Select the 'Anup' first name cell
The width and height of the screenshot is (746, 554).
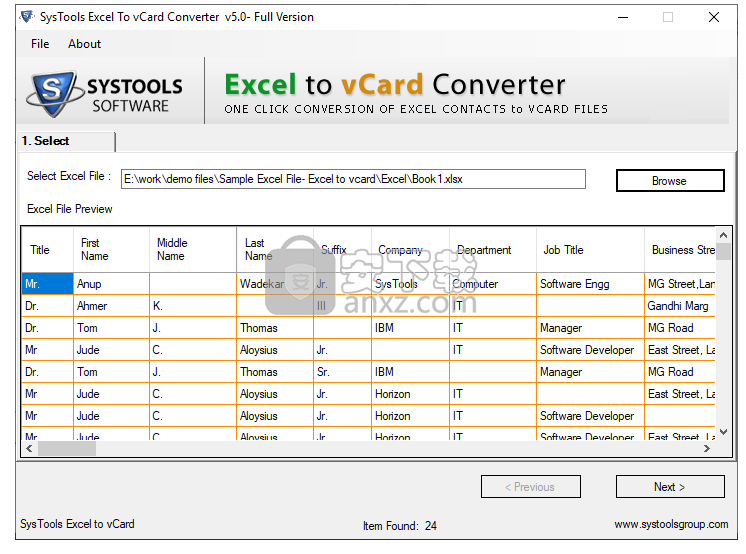pos(111,284)
